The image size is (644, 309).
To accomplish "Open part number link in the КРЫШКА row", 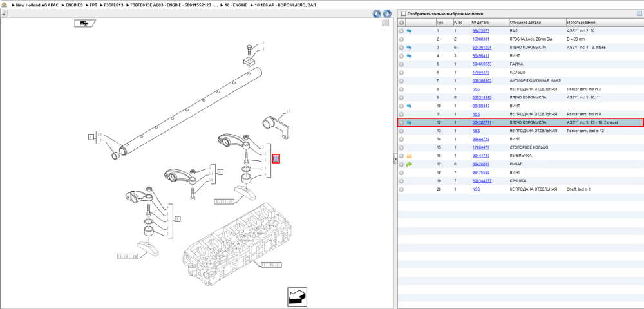I will 482,181.
